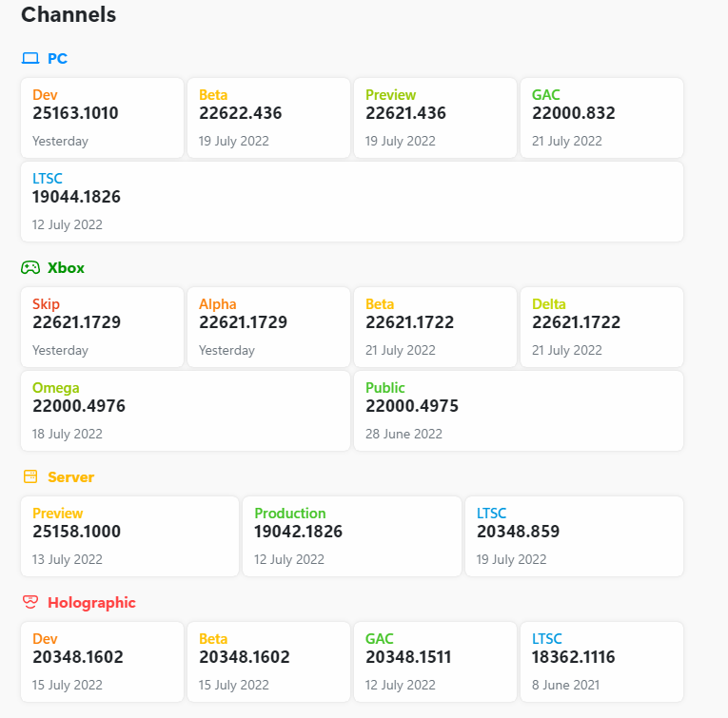Screen dimensions: 728x718
Task: Open PC LTSC build 19044.1826 card
Action: (352, 202)
